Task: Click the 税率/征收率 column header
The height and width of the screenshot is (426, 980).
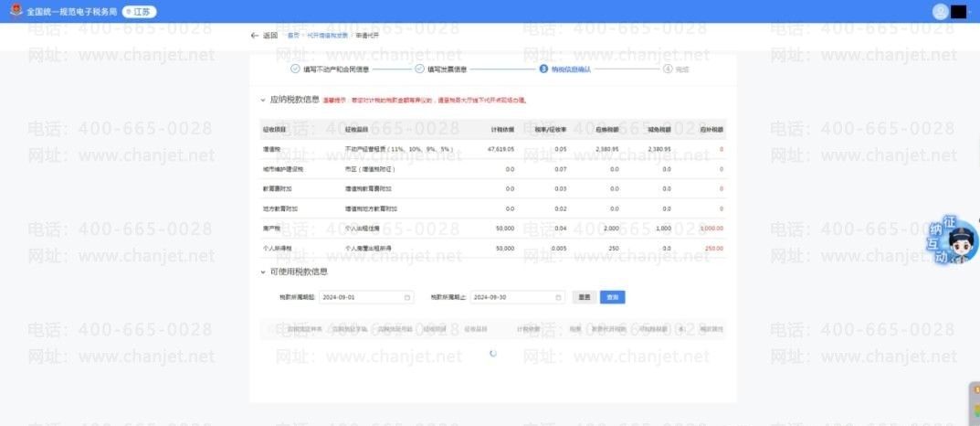Action: [551, 130]
